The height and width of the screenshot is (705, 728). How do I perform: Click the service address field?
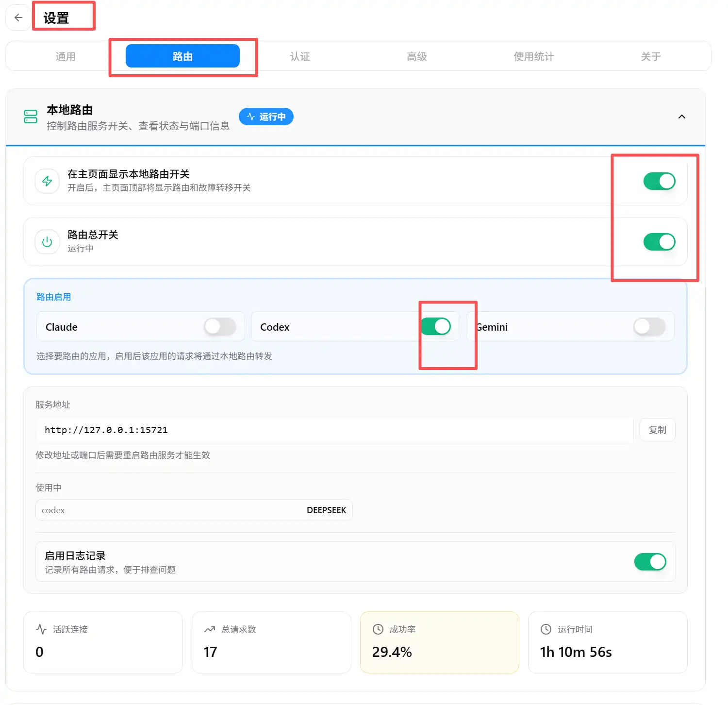335,430
